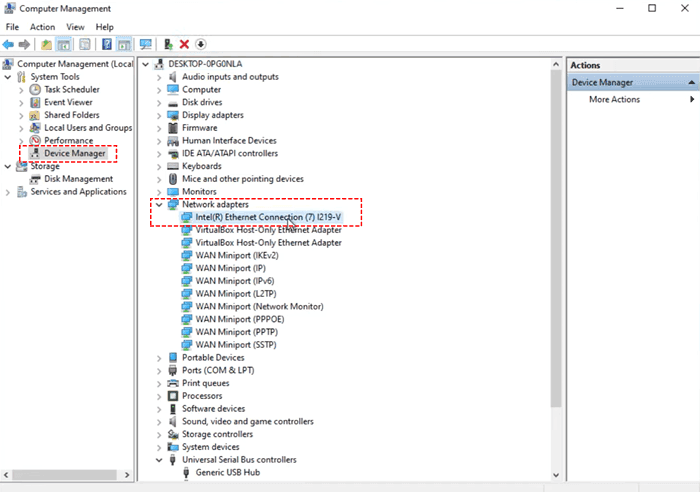This screenshot has width=700, height=492.
Task: Toggle Show/Hide Action Pane toolbar icon
Action: click(124, 44)
